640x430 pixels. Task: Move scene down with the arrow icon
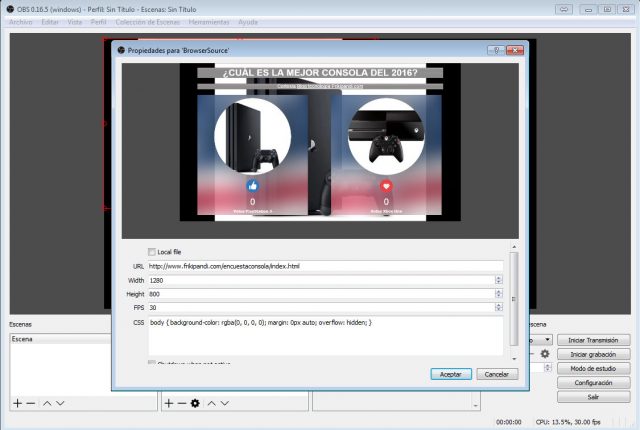(x=60, y=403)
